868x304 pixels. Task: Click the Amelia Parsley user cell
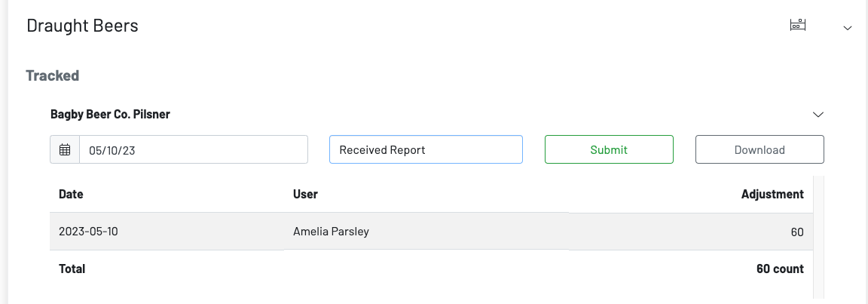(331, 232)
